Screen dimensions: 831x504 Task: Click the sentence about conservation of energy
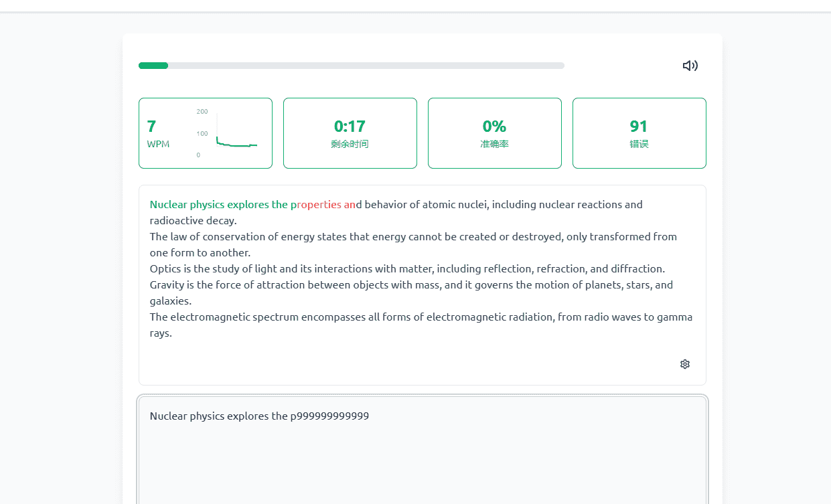pos(413,244)
